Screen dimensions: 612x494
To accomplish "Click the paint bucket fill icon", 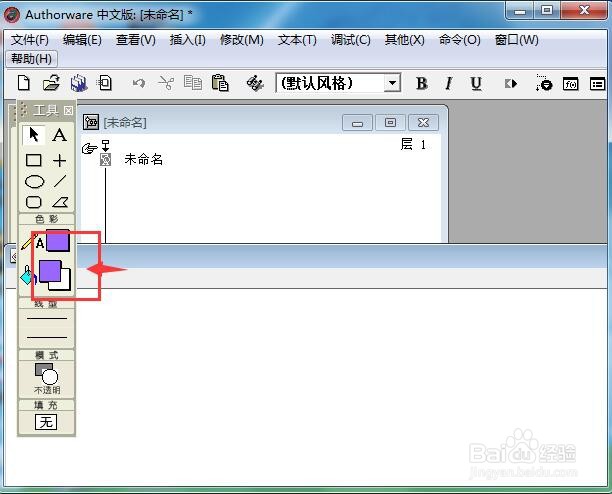I will tap(28, 275).
